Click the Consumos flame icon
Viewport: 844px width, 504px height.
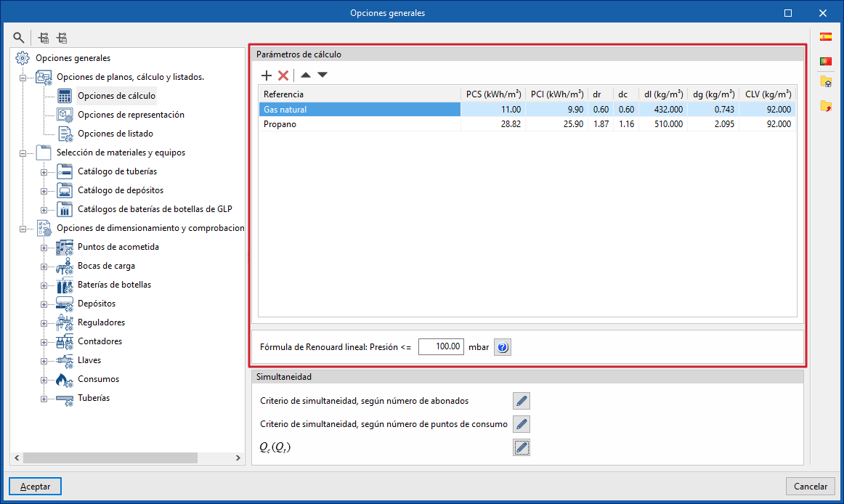click(65, 380)
